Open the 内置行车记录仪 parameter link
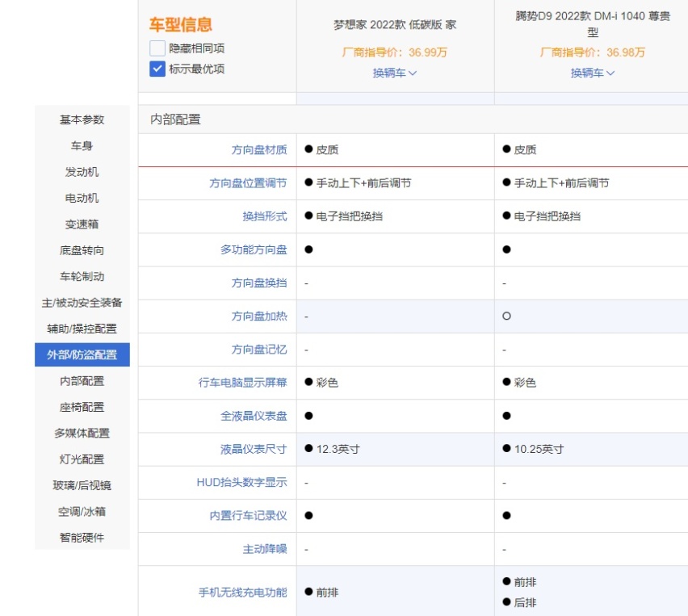The image size is (688, 616). pyautogui.click(x=248, y=516)
